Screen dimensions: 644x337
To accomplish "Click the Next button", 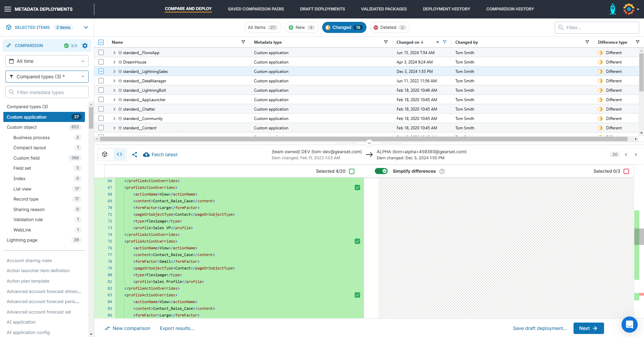I will (x=588, y=328).
